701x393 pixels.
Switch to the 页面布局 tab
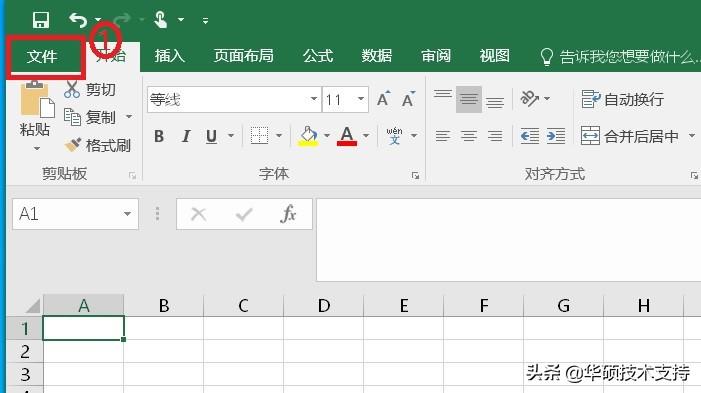coord(244,56)
